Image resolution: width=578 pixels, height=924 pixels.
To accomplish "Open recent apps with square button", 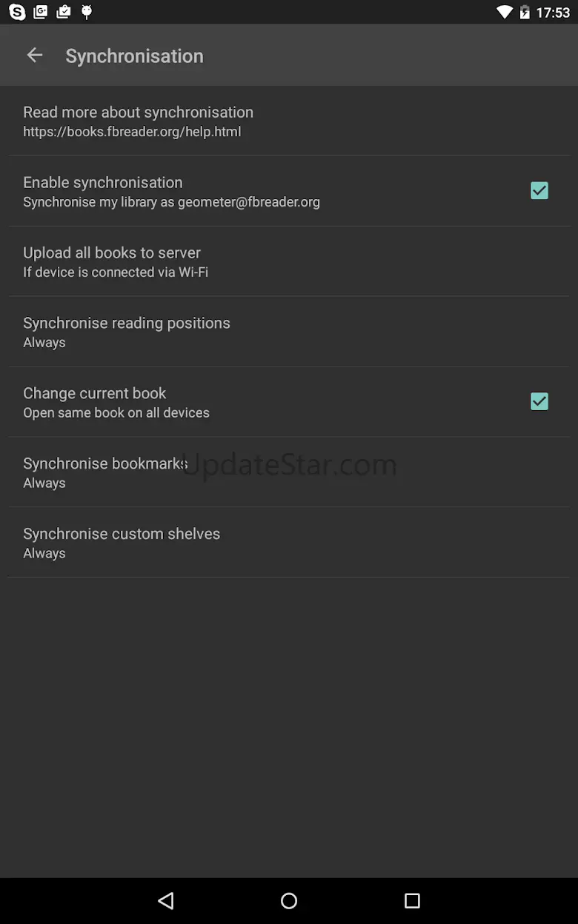I will click(412, 900).
